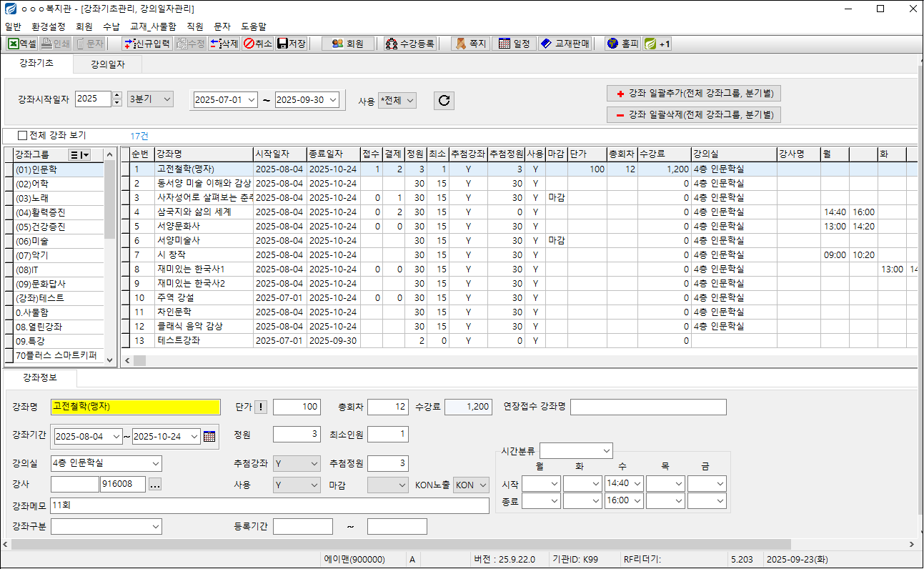This screenshot has width=924, height=569.
Task: Open the 교재_사물함 menu
Action: point(152,26)
